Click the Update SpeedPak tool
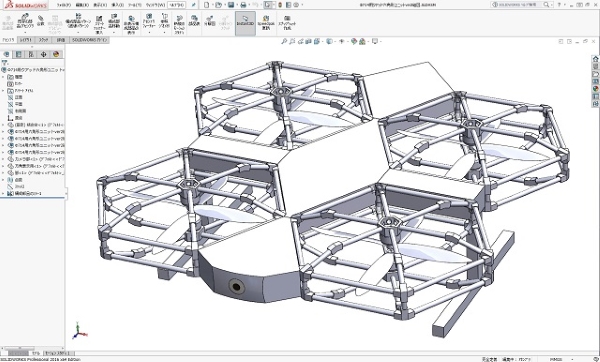The image size is (600, 362). (x=266, y=23)
